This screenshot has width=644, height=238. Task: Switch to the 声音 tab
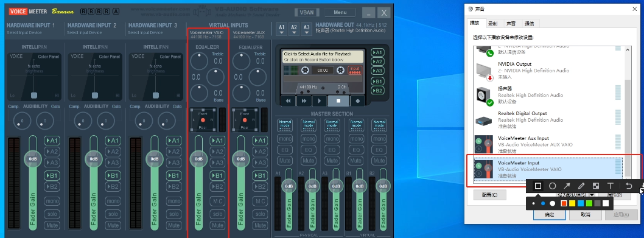pos(511,23)
